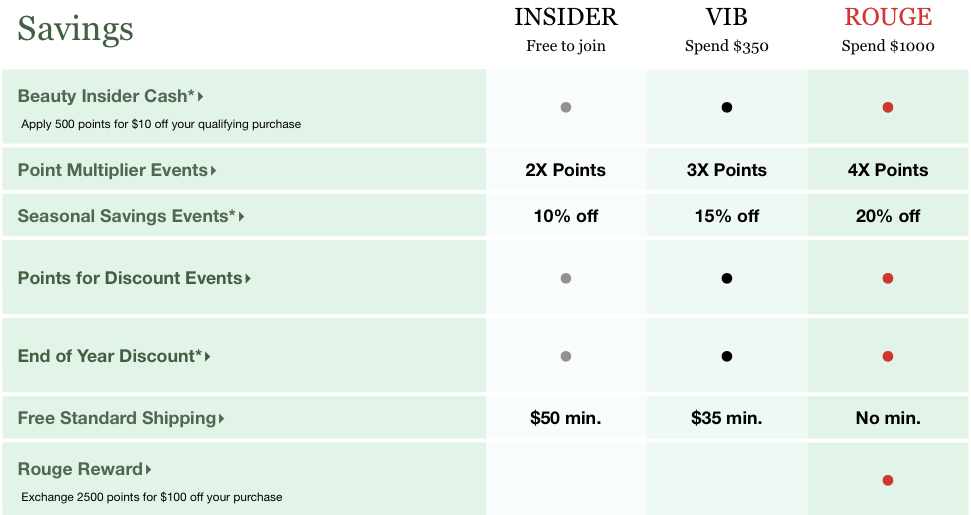
Task: Expand the End of Year Discount arrow
Action: click(x=208, y=357)
